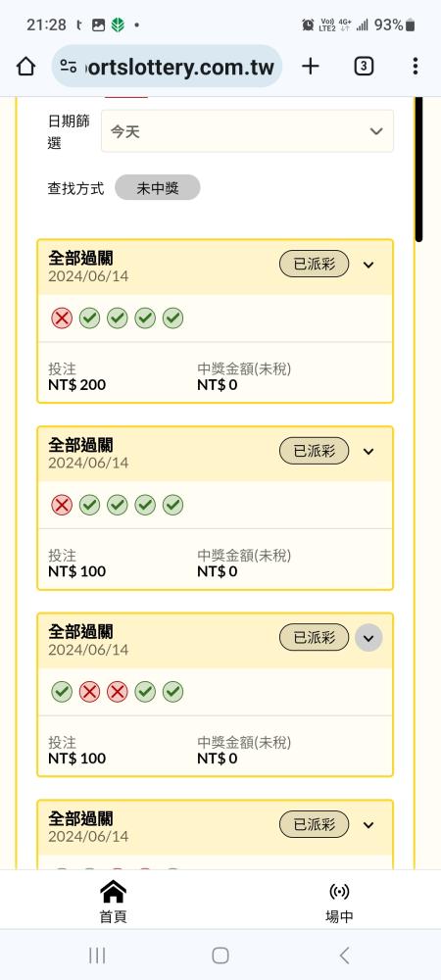The width and height of the screenshot is (441, 980).
Task: Open a new browser tab with plus icon
Action: click(311, 67)
